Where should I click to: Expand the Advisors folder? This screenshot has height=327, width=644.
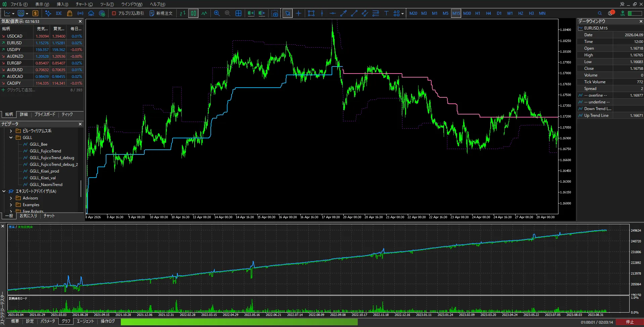pyautogui.click(x=11, y=198)
